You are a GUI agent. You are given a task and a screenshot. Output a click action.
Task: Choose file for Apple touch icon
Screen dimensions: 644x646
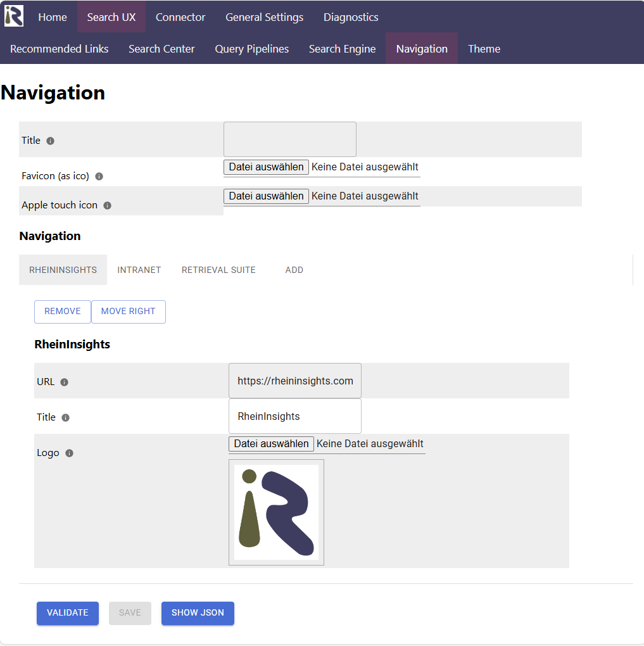pos(266,196)
